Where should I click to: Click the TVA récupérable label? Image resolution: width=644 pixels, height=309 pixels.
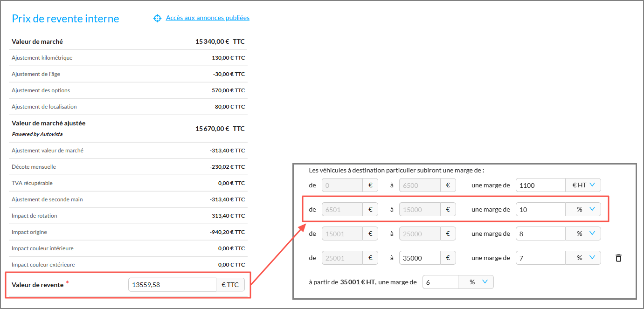32,183
